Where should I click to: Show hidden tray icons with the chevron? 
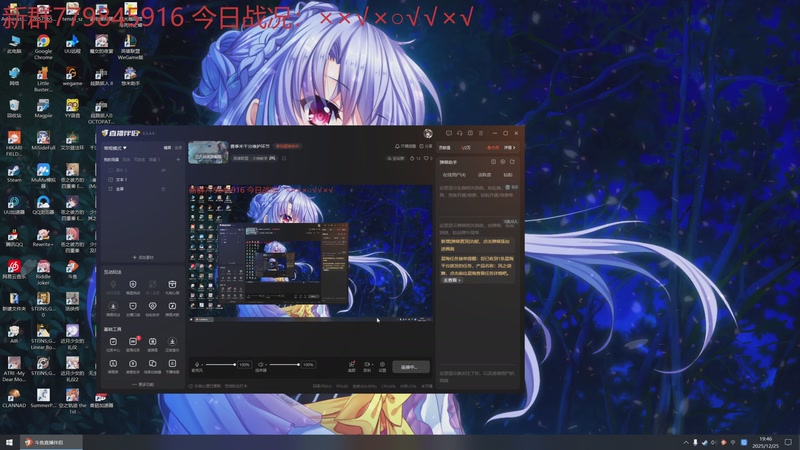(x=686, y=442)
